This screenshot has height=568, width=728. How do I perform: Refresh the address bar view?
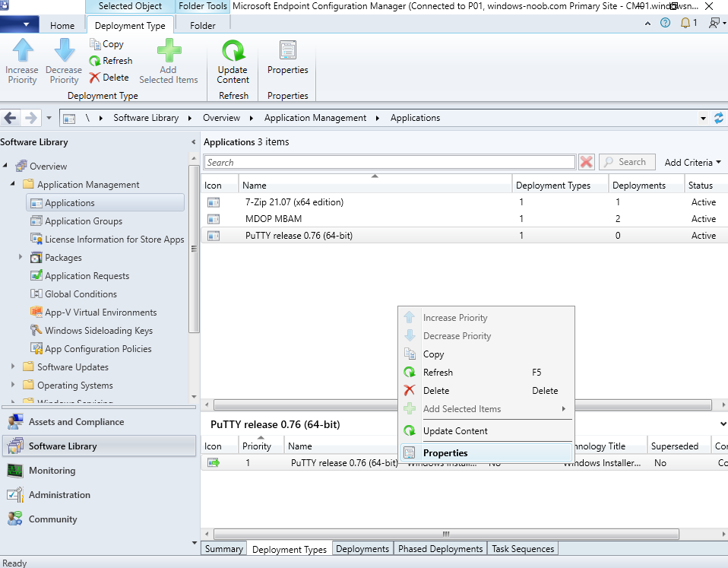tap(719, 118)
